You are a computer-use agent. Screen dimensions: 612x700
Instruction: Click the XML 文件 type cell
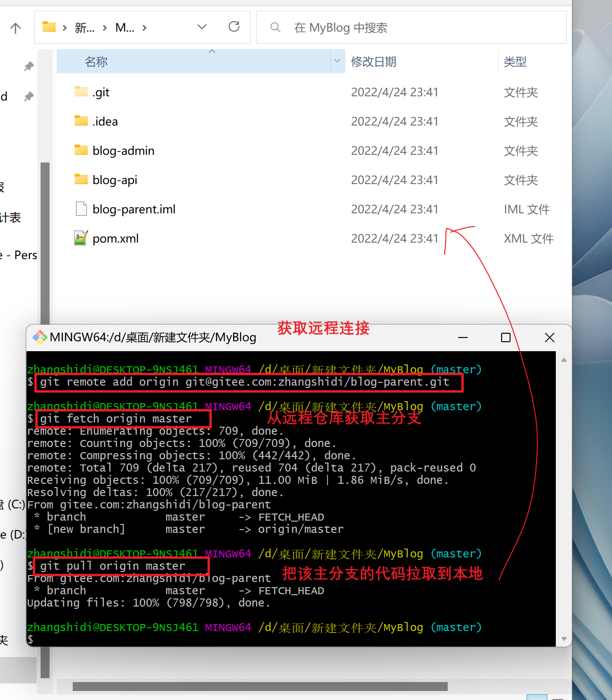(x=528, y=239)
